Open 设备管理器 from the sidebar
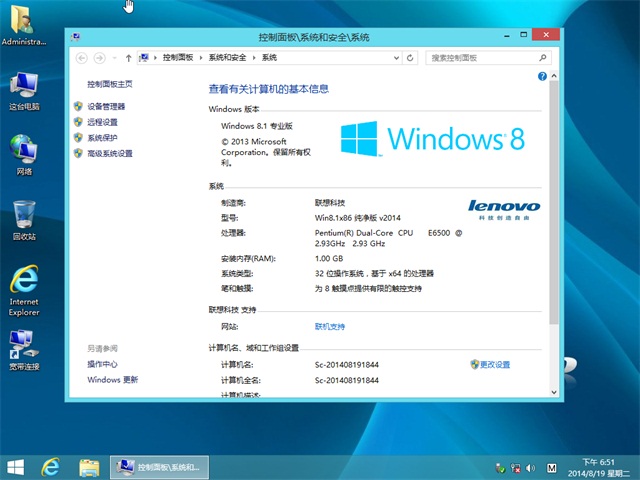 [106, 107]
